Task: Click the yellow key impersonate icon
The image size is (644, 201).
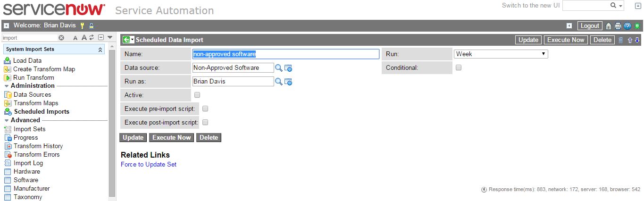Action: tap(82, 25)
